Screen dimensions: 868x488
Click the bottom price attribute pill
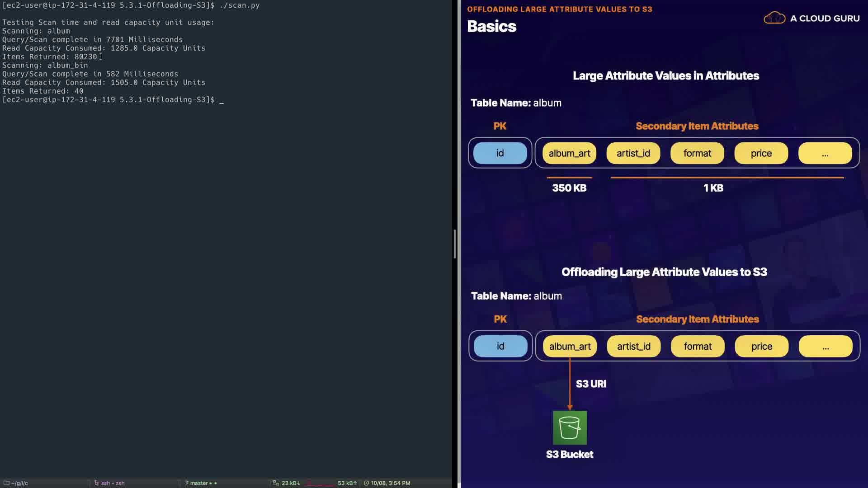click(x=761, y=346)
